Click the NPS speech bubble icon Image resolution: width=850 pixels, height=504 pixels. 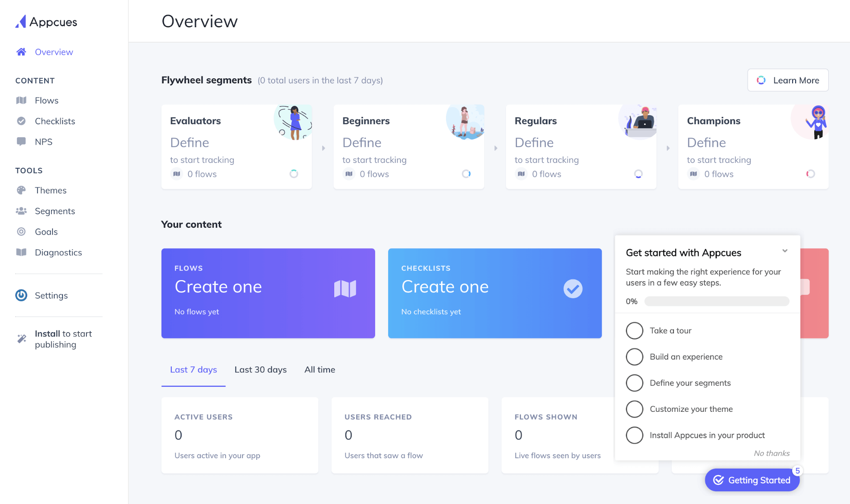point(21,142)
